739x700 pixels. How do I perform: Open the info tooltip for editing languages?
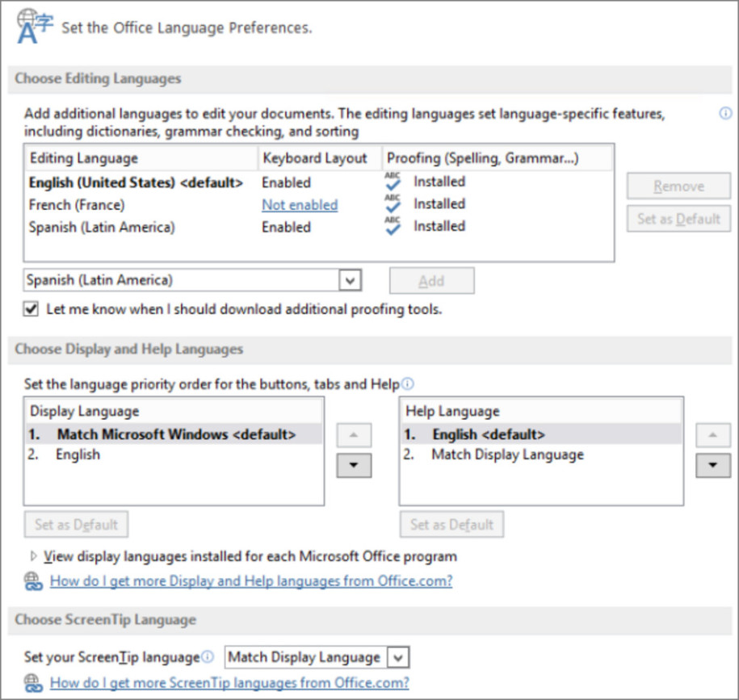[x=726, y=114]
